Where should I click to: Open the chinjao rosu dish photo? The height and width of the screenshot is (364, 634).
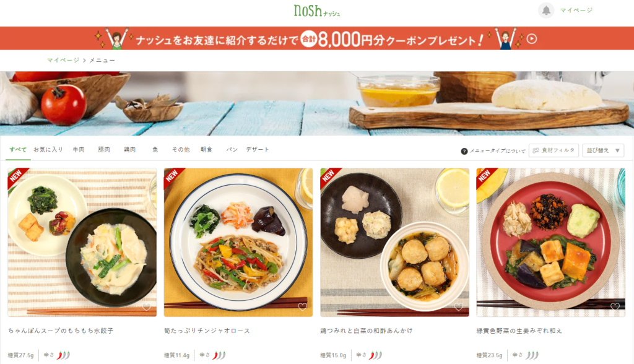coord(238,242)
